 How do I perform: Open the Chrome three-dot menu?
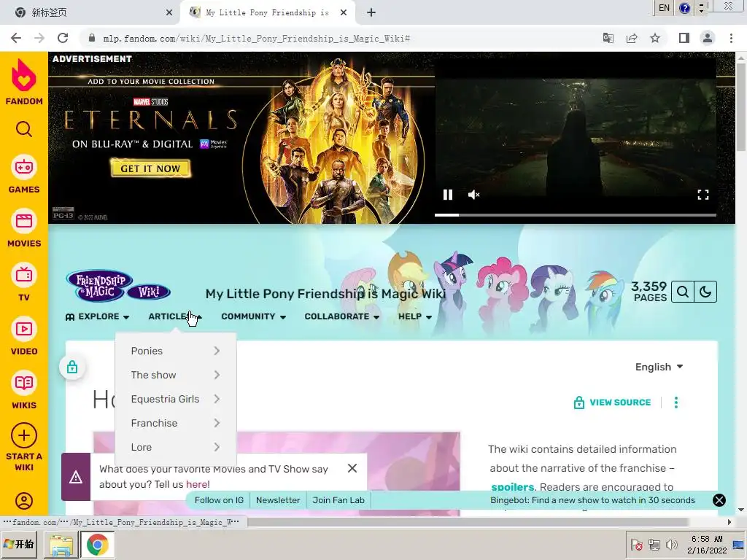point(731,38)
